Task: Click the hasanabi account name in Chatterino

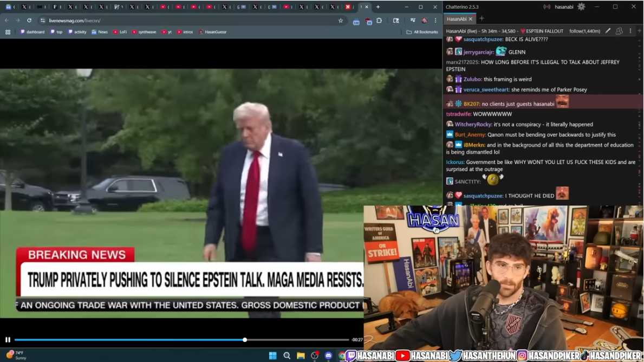Action: [564, 7]
